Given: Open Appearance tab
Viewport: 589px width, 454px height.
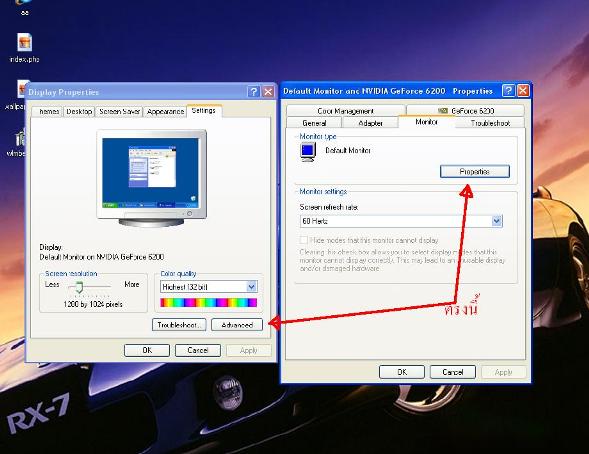Looking at the screenshot, I should pyautogui.click(x=165, y=112).
